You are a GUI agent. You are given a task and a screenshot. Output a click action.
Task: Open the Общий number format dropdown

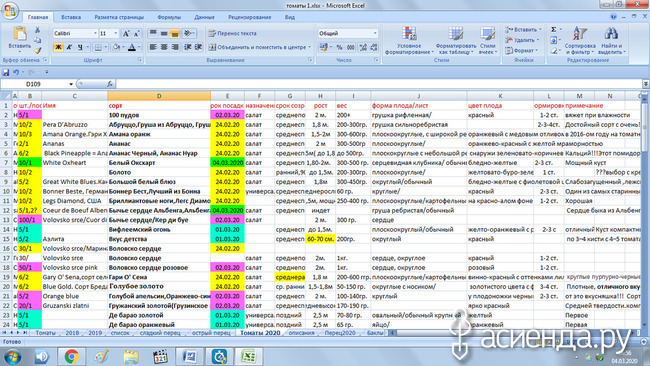[375, 34]
